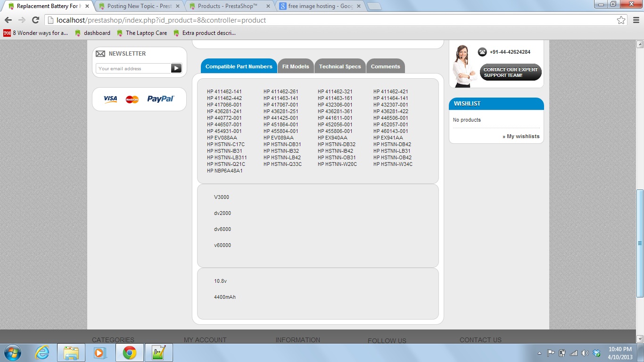The height and width of the screenshot is (362, 644).
Task: Open the dashboard bookmark
Action: point(92,33)
